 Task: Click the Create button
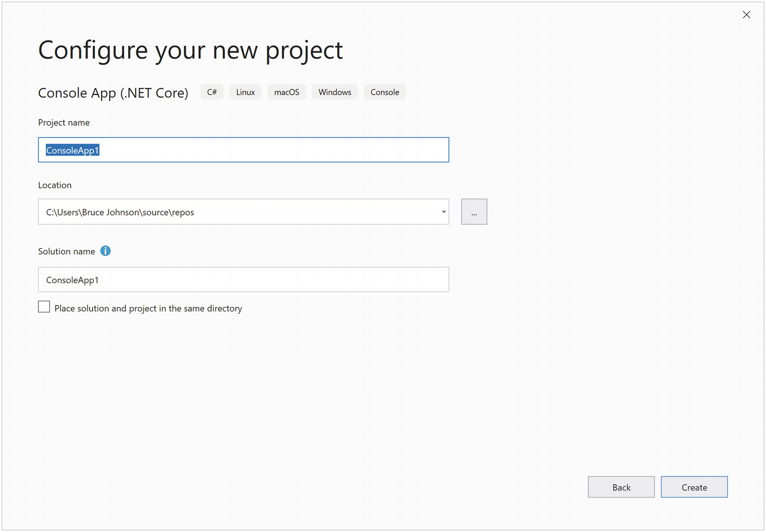pos(694,487)
